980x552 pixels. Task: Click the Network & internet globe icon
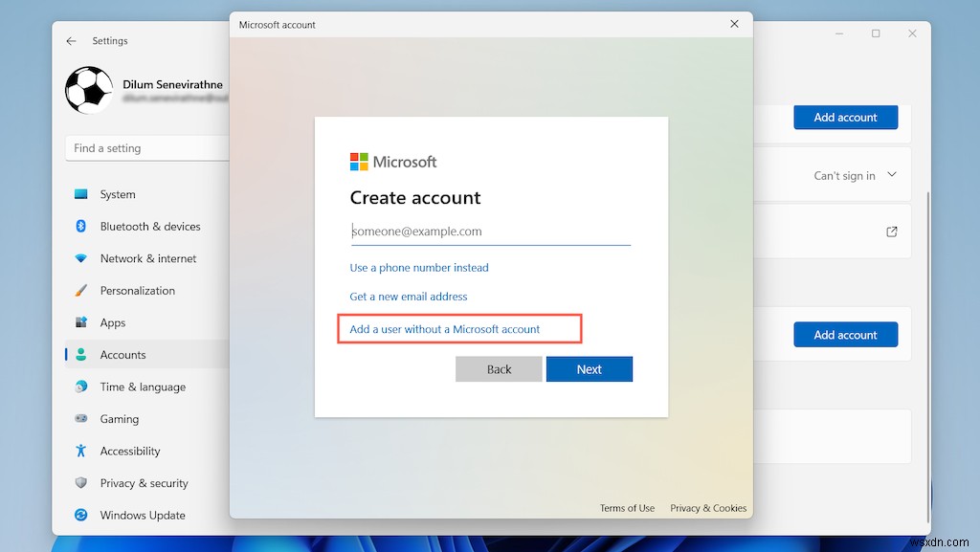(x=81, y=258)
